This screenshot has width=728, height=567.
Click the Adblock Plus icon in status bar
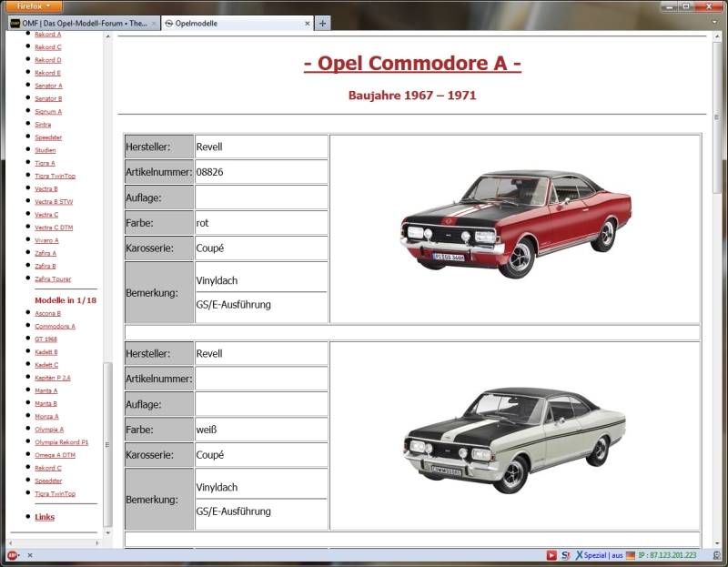[x=12, y=555]
